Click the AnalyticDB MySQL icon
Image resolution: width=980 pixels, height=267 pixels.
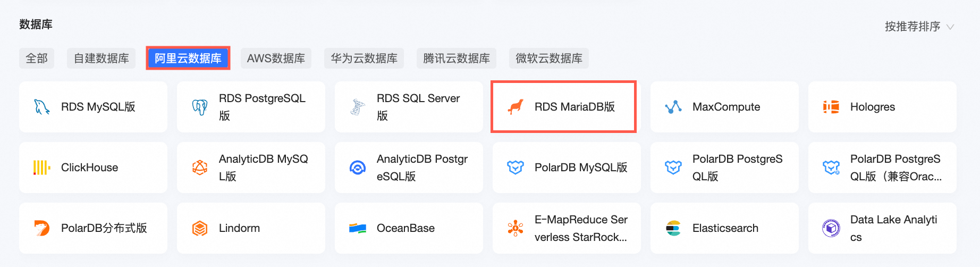[200, 168]
